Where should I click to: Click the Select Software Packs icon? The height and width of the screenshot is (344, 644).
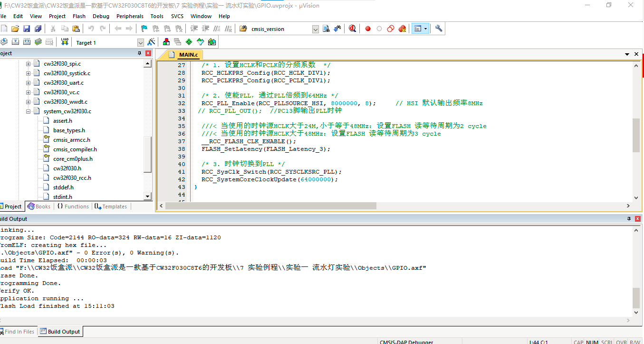click(200, 42)
